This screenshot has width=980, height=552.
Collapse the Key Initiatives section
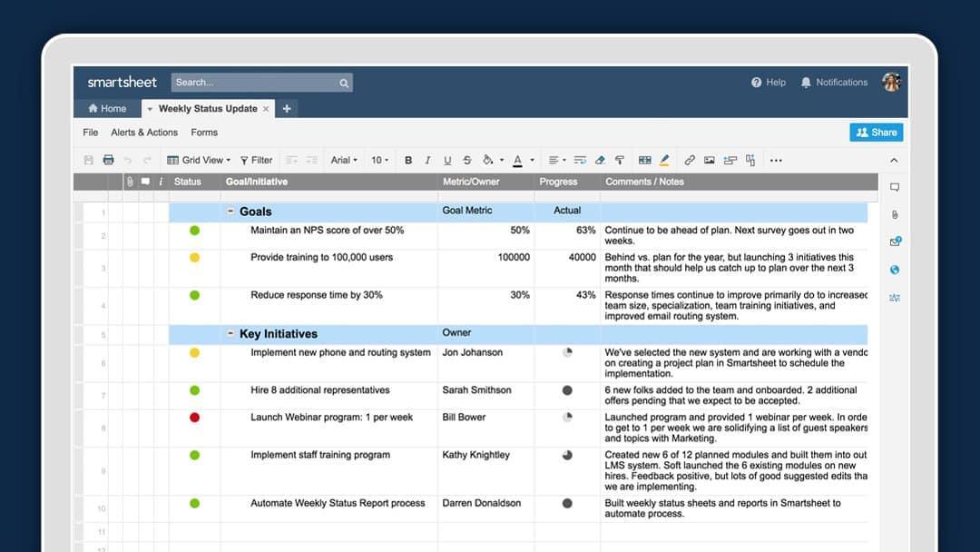coord(230,334)
